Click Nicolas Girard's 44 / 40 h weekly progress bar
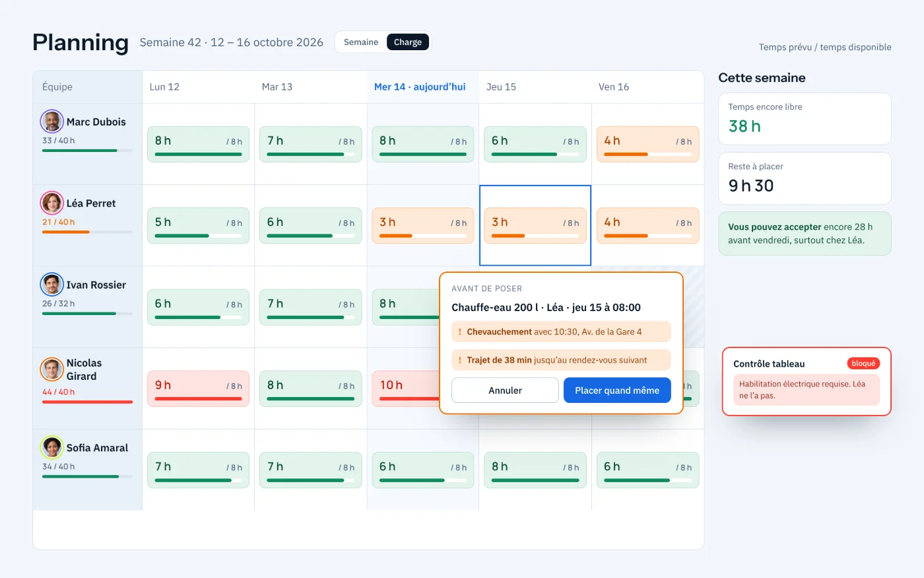The width and height of the screenshot is (924, 578). click(x=87, y=402)
